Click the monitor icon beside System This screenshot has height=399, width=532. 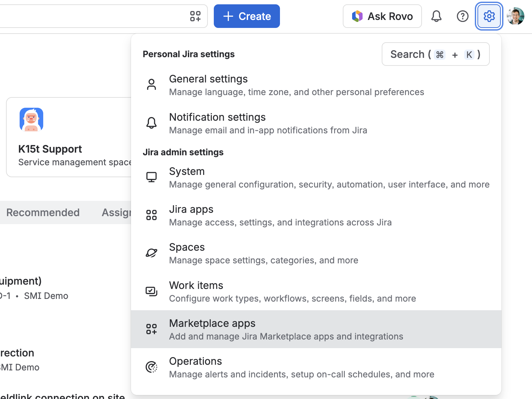coord(151,177)
